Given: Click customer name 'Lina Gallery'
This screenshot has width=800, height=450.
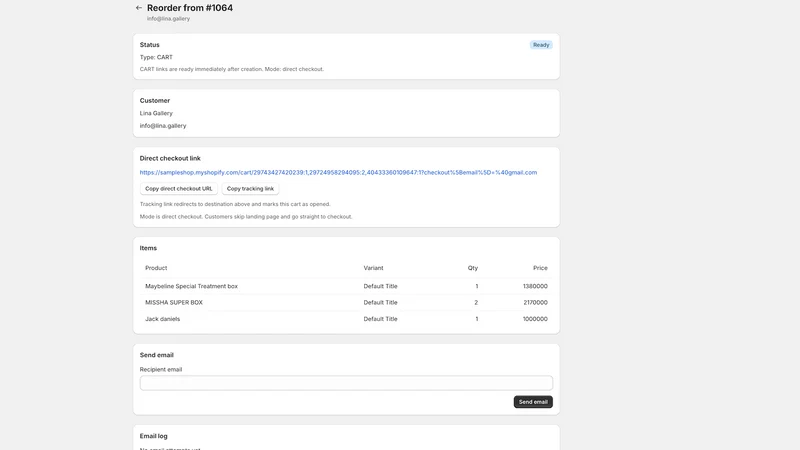Looking at the screenshot, I should coord(156,113).
